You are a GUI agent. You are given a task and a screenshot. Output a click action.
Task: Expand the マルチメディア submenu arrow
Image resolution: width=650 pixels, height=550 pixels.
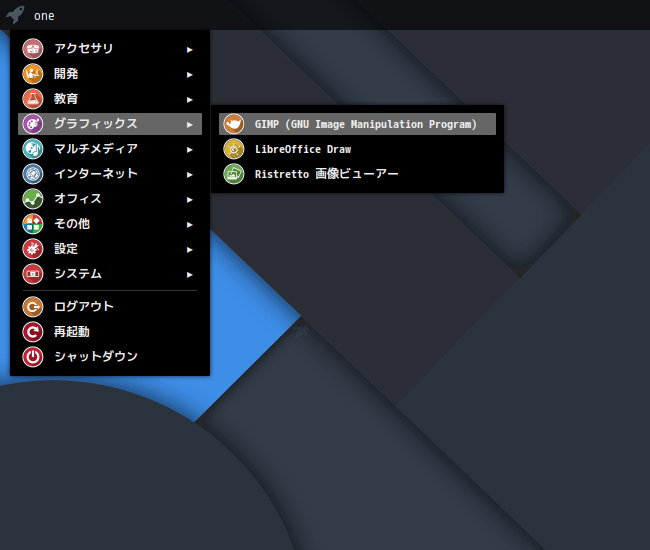coord(189,150)
